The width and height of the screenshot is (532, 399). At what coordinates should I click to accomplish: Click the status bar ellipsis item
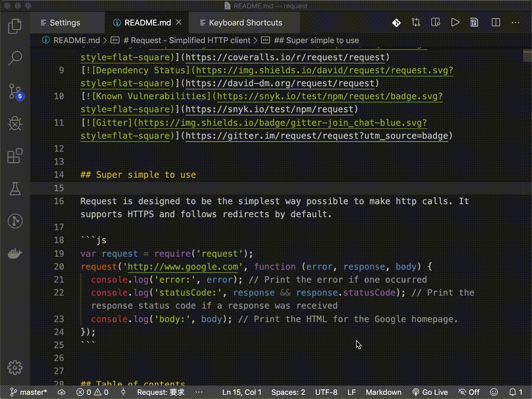tap(199, 392)
